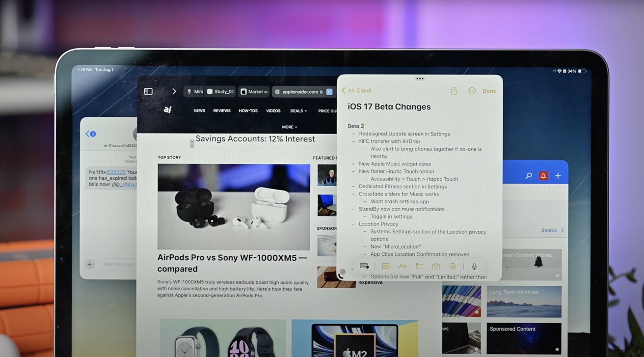The width and height of the screenshot is (644, 357).
Task: Tap 'NFC transfer with AirDrop' line
Action: tap(390, 141)
